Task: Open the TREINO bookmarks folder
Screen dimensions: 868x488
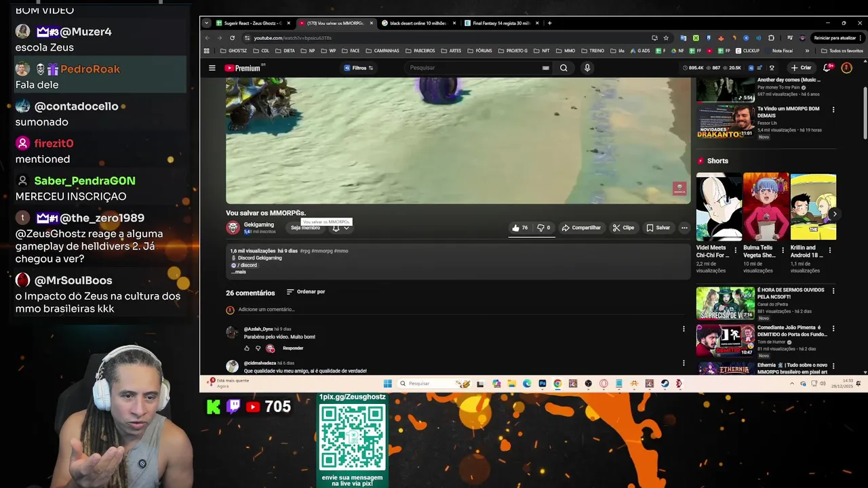Action: click(x=592, y=51)
